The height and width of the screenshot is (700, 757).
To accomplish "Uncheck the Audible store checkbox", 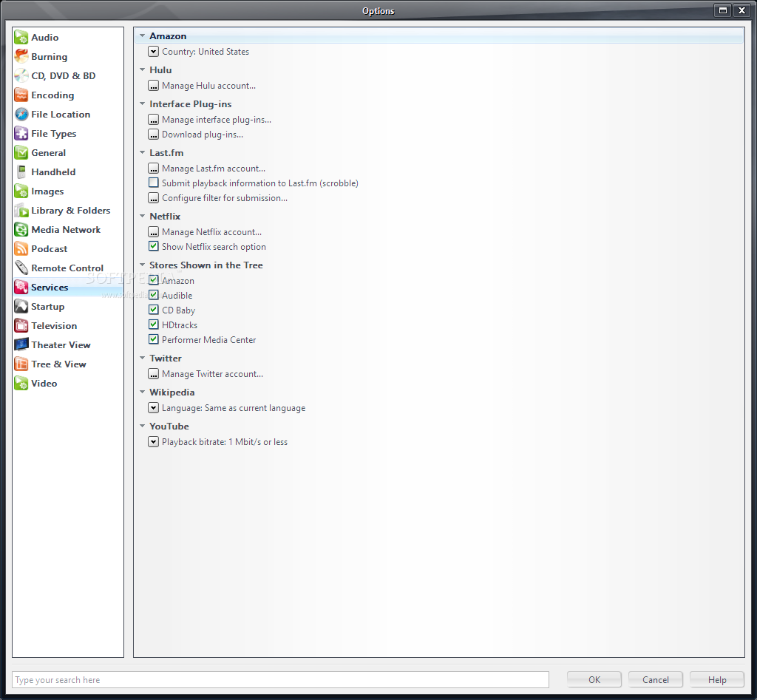I will [x=154, y=295].
